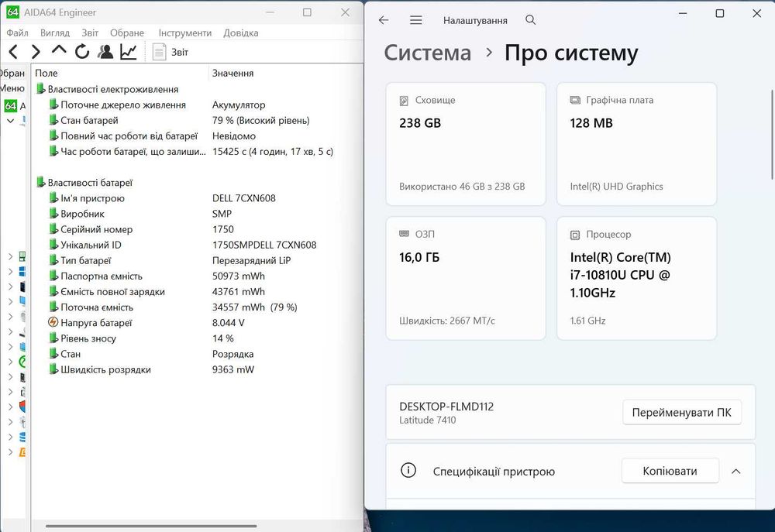Go back in the Settings window

click(384, 20)
